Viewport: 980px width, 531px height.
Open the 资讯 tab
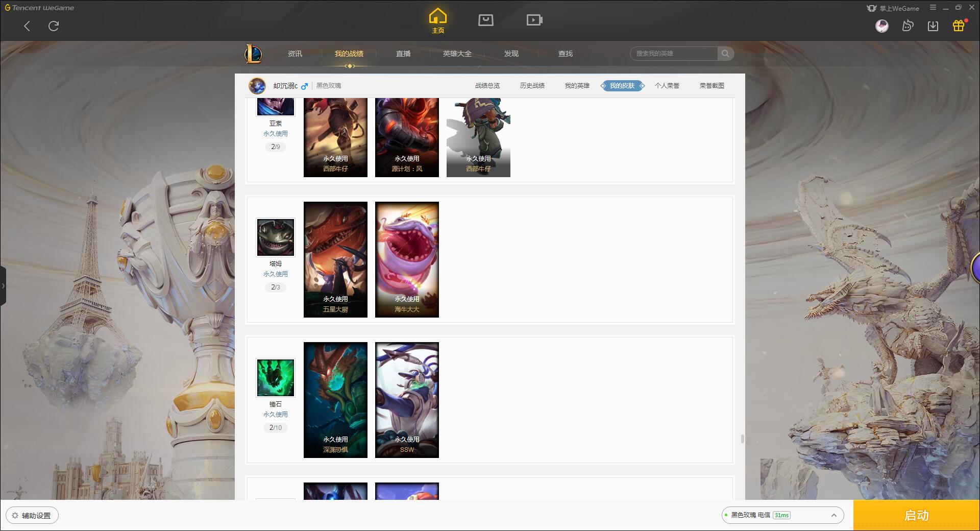295,54
